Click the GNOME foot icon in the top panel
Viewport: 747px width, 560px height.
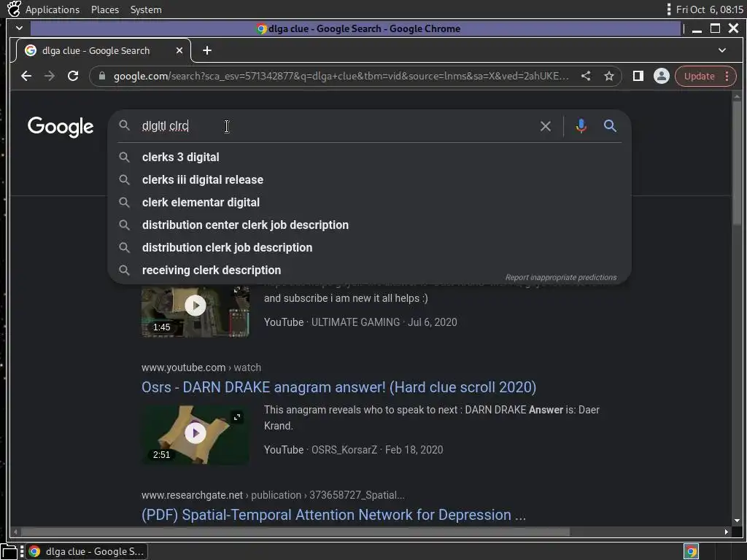point(14,9)
